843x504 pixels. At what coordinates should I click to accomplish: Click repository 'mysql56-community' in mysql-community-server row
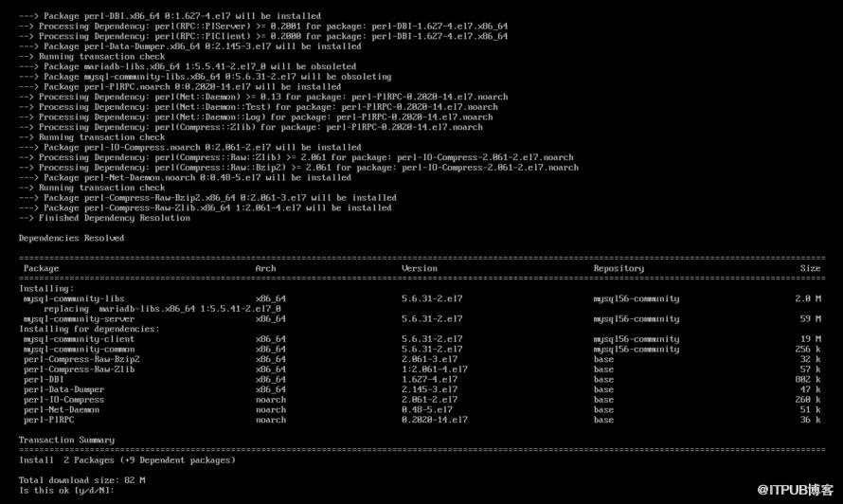[x=636, y=319]
